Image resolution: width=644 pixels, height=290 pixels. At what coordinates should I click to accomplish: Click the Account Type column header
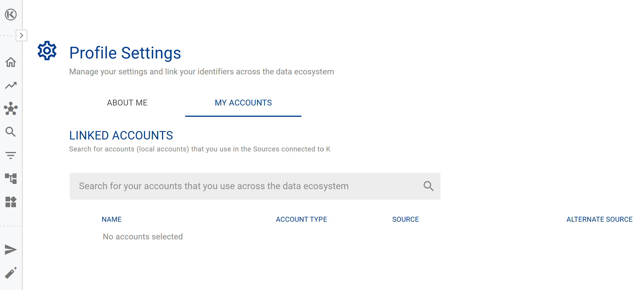(301, 219)
